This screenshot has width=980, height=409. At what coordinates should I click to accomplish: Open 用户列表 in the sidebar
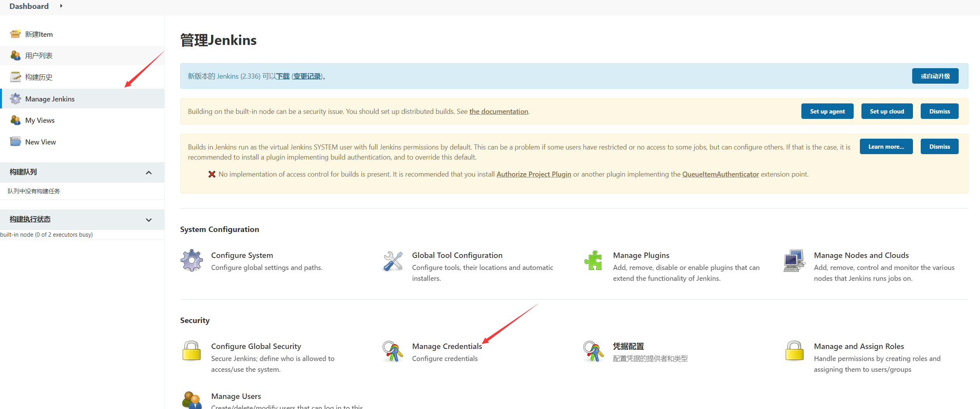pyautogui.click(x=39, y=55)
